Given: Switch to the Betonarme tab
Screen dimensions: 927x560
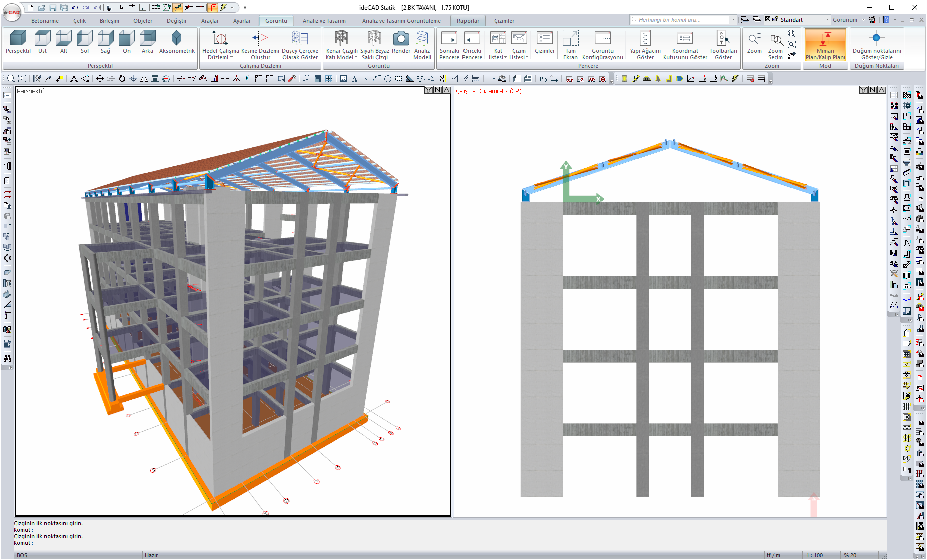Looking at the screenshot, I should pos(45,21).
